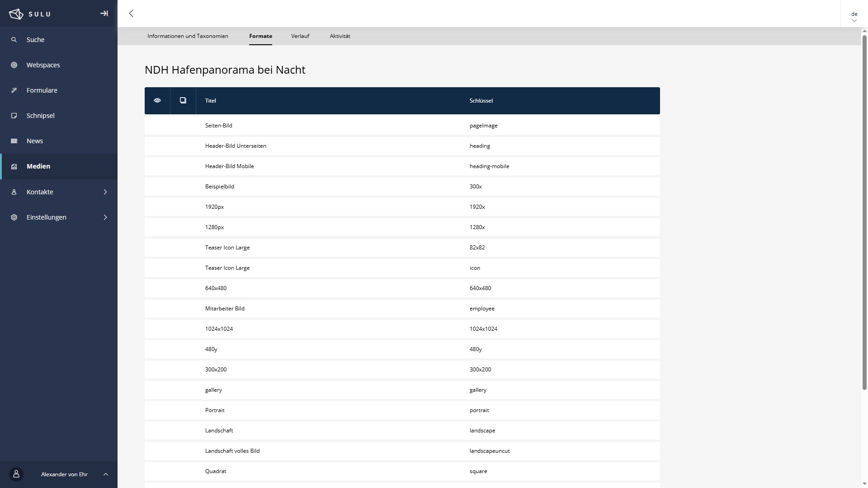
Task: Open the de language dropdown
Action: pos(854,16)
